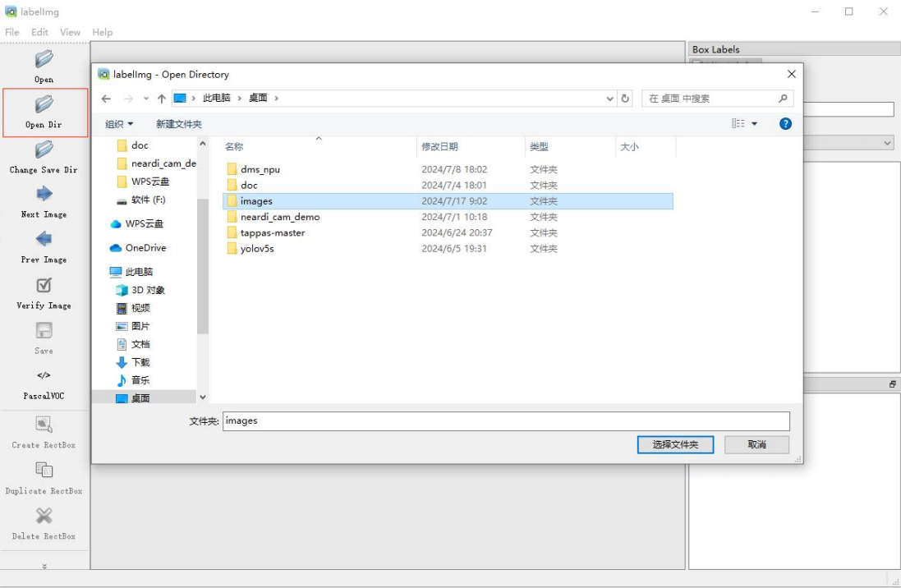Click the 取消 cancel button
This screenshot has height=588, width=901.
756,444
